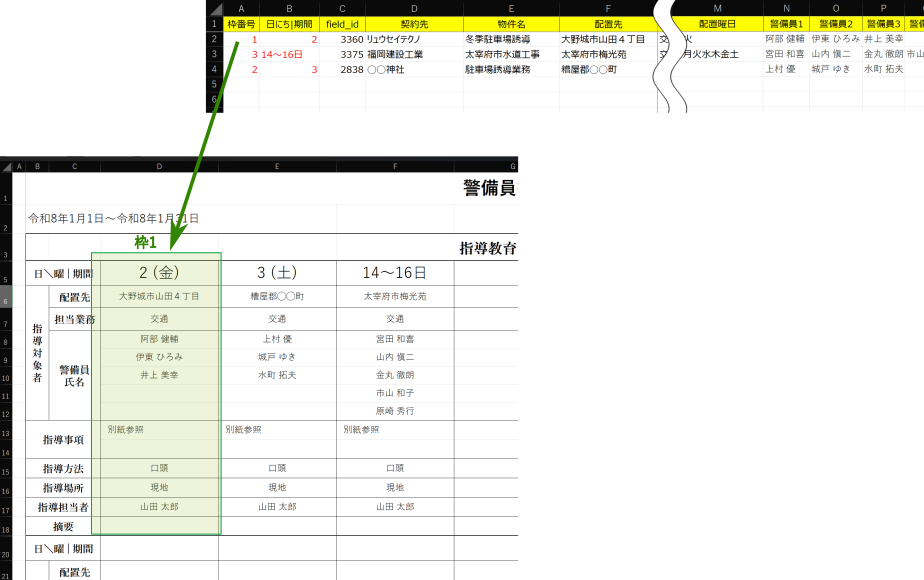Click the 警備員1 header cell

pos(786,23)
